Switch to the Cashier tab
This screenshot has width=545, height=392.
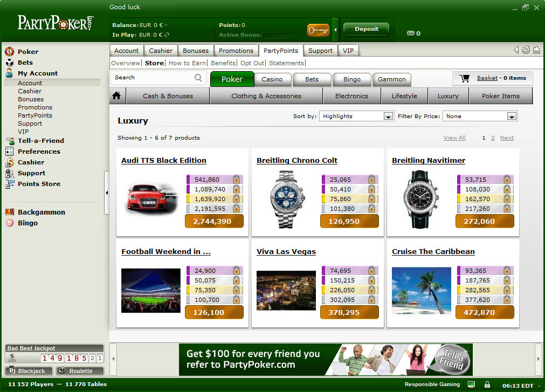[161, 51]
